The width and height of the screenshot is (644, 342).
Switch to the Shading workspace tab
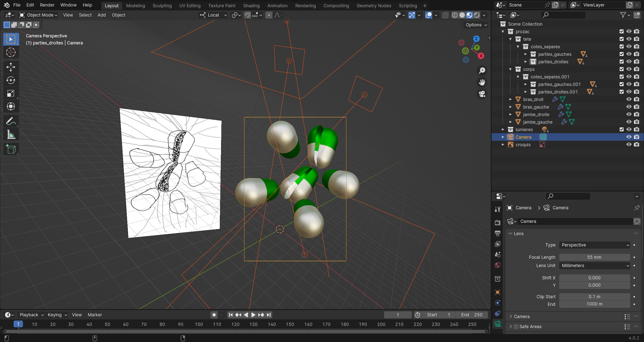tap(251, 5)
